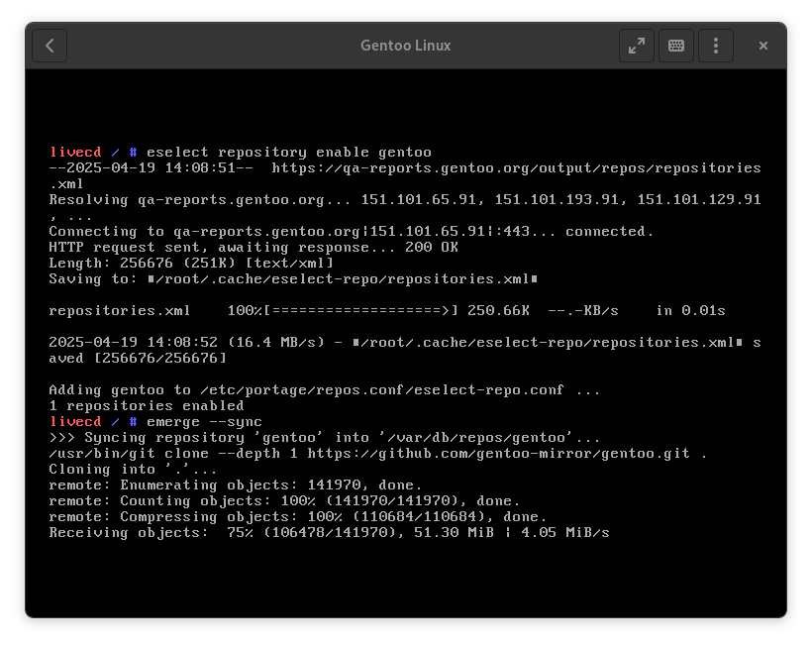The image size is (812, 646).
Task: Click the 'HTTP request sent' 200 OK line
Action: 254,247
